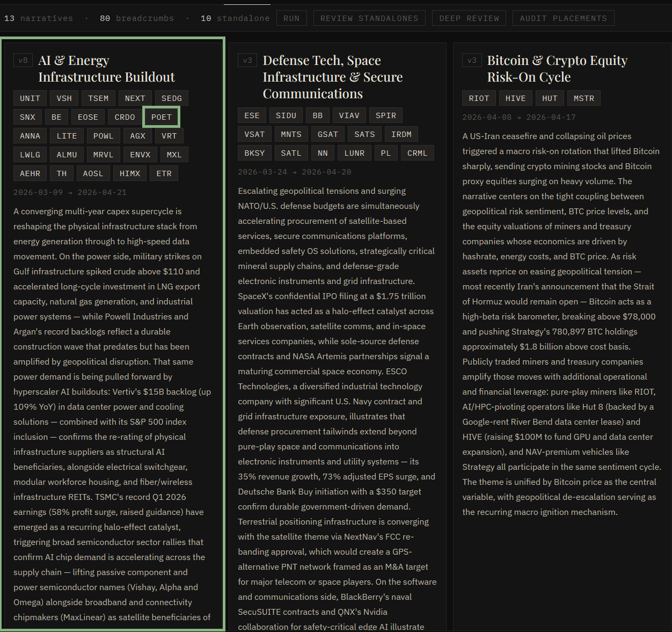The height and width of the screenshot is (632, 672).
Task: Open the AOSL ticker tag
Action: (x=93, y=173)
